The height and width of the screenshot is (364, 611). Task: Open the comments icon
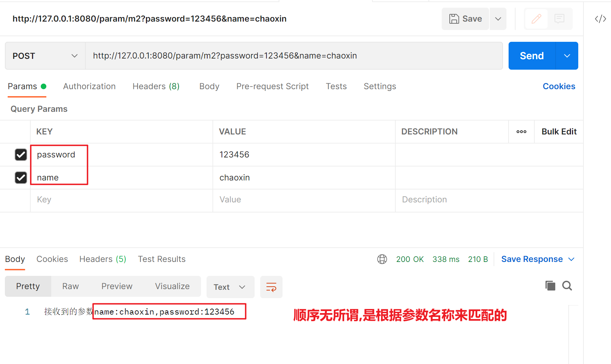[x=559, y=19]
